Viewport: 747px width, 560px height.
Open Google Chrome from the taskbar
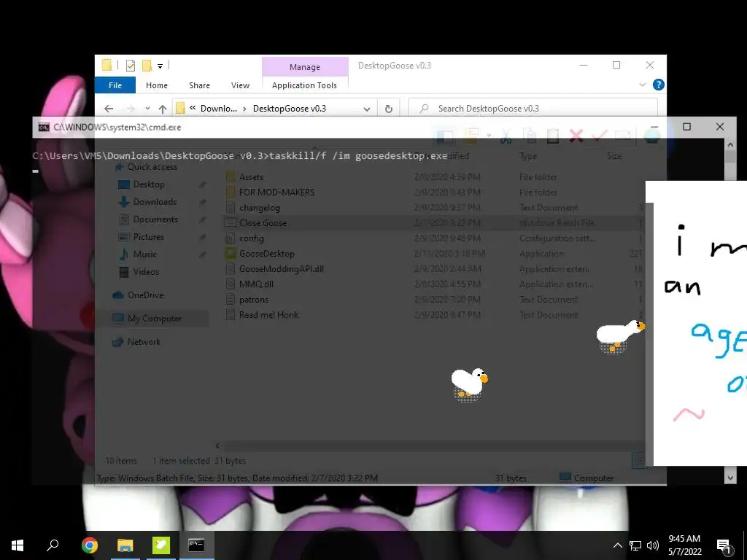(x=90, y=545)
